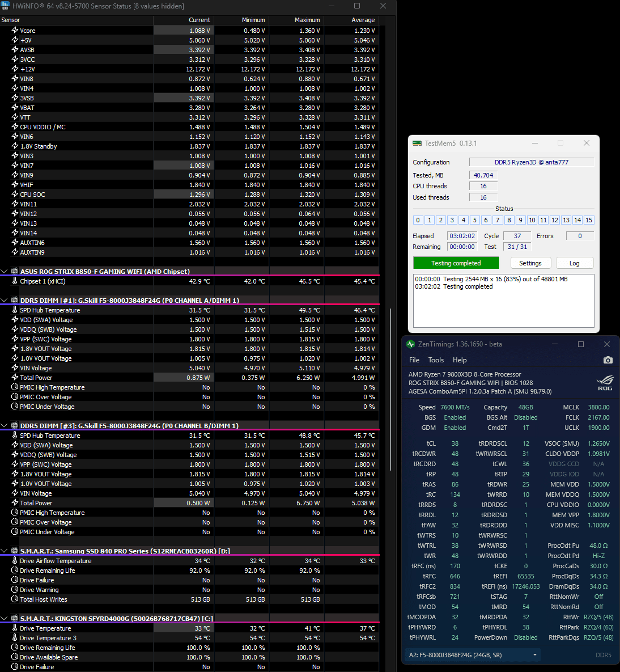Collapse the ASUS ROG STRIX B850-F chipset group
This screenshot has height=672, width=620.
point(5,271)
